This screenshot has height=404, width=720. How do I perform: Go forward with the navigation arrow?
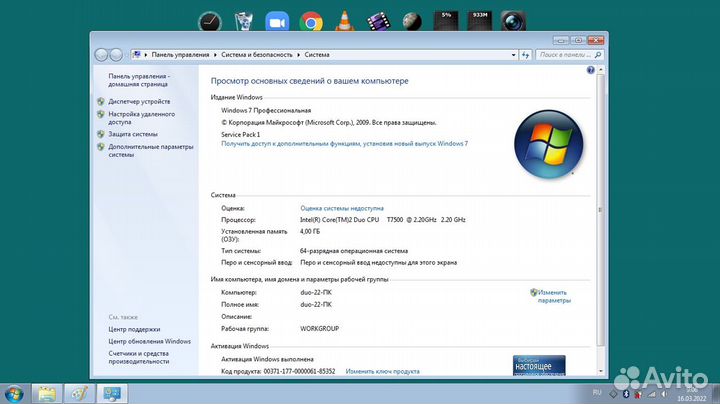point(116,55)
